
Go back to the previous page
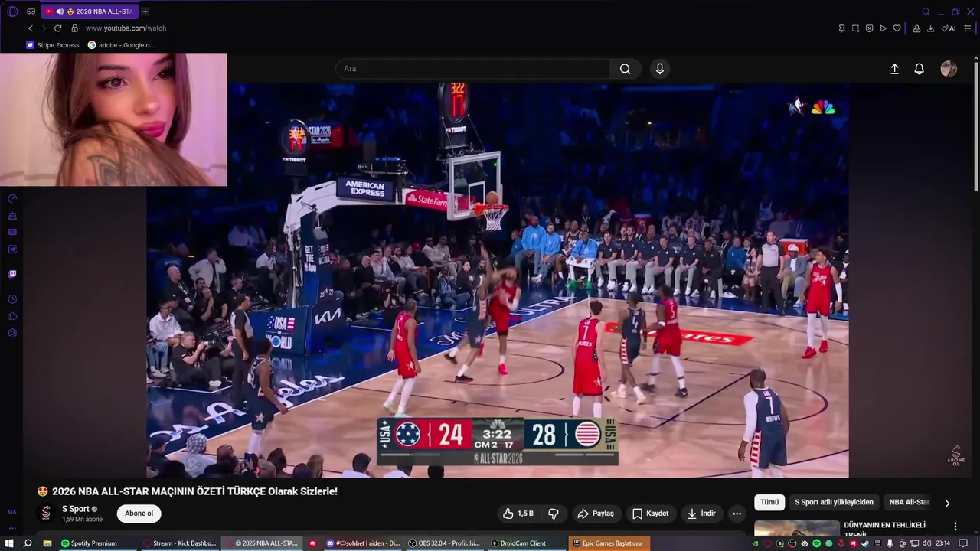tap(31, 28)
